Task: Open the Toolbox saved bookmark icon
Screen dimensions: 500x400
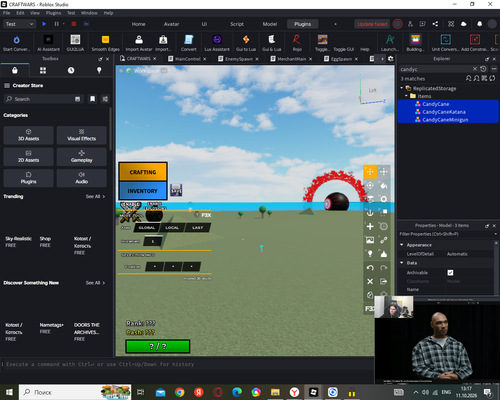Action: (x=92, y=99)
